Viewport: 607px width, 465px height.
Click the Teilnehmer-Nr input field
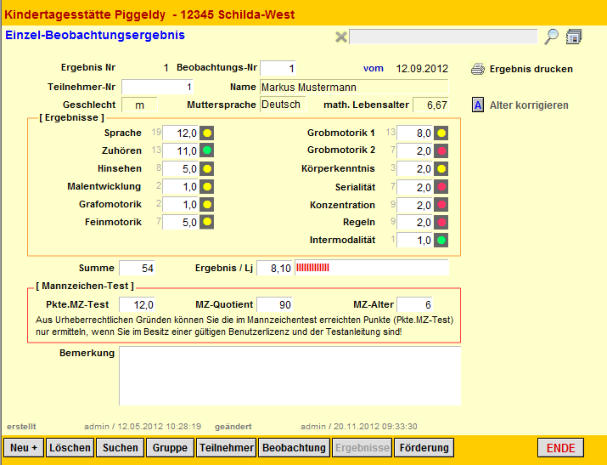tap(157, 87)
